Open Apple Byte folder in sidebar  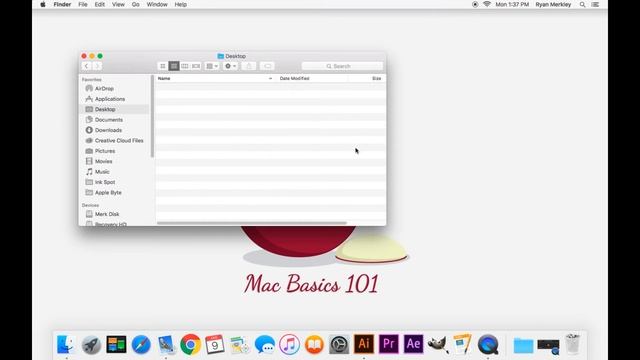click(108, 193)
